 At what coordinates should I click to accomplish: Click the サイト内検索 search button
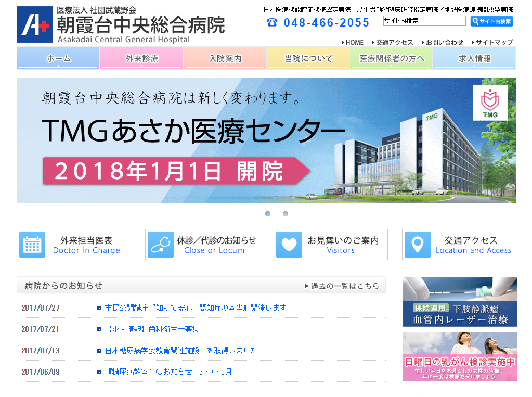491,21
